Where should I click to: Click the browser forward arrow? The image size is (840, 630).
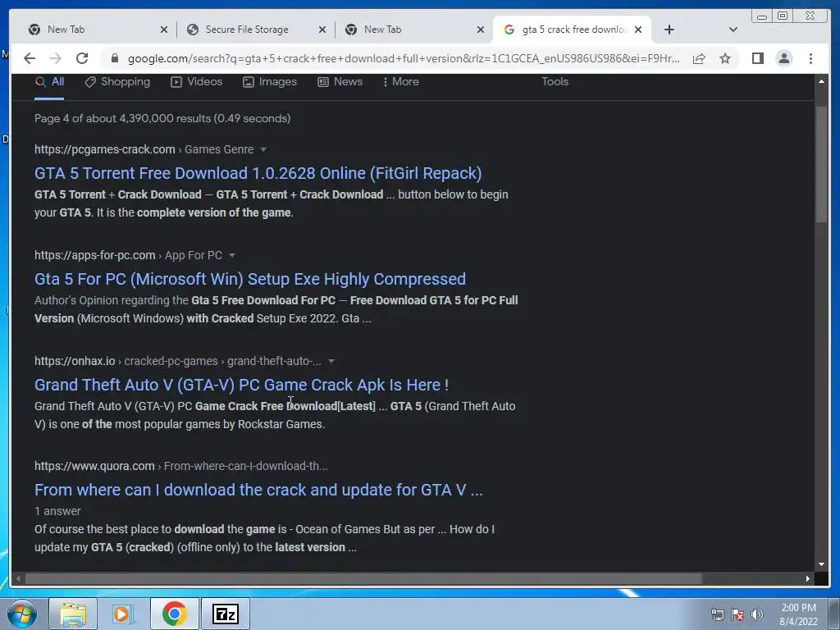click(x=56, y=58)
